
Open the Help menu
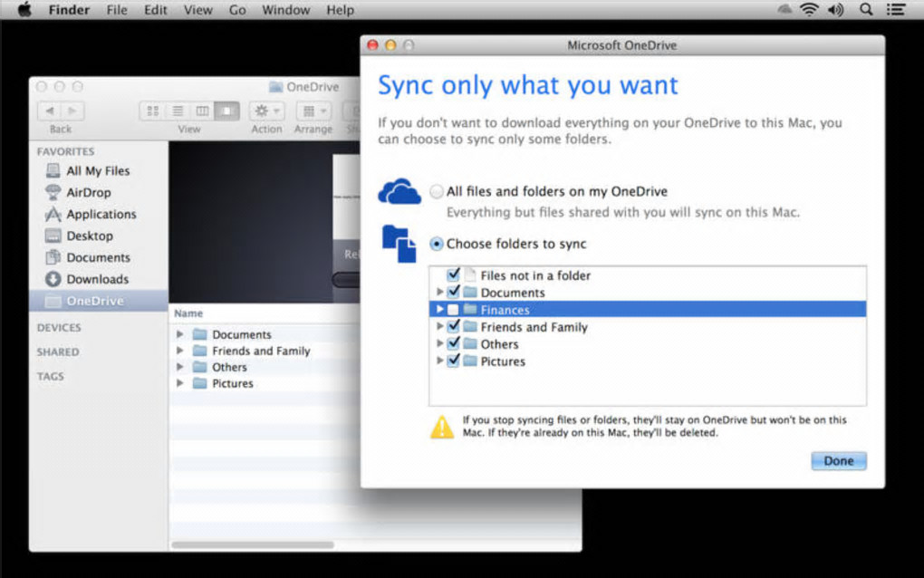[x=340, y=10]
